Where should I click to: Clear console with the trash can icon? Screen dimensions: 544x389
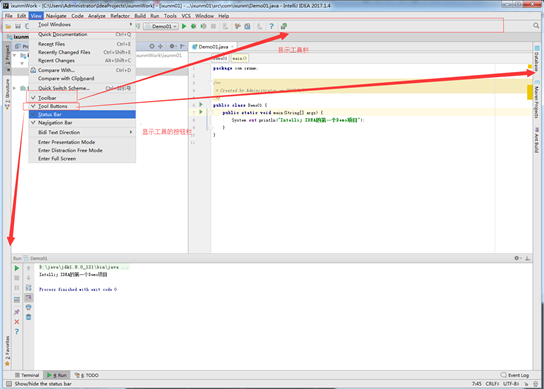coord(28,317)
